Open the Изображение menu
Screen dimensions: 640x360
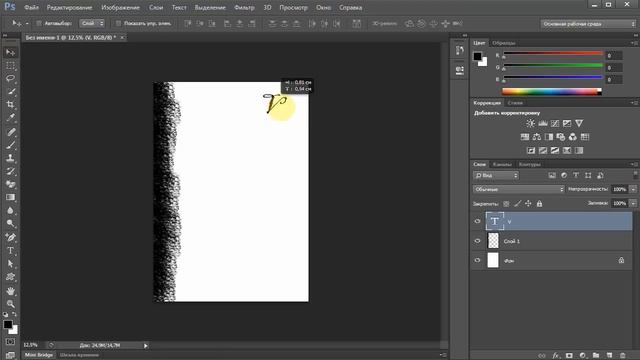120,8
